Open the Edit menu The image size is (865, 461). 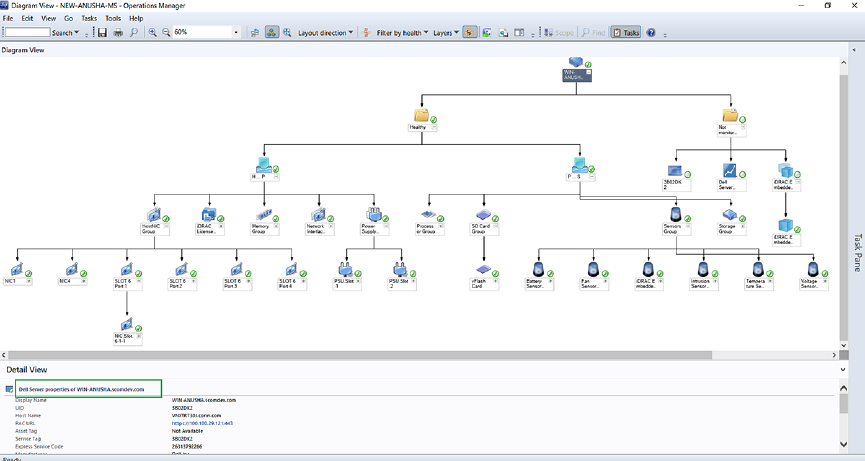pyautogui.click(x=27, y=18)
